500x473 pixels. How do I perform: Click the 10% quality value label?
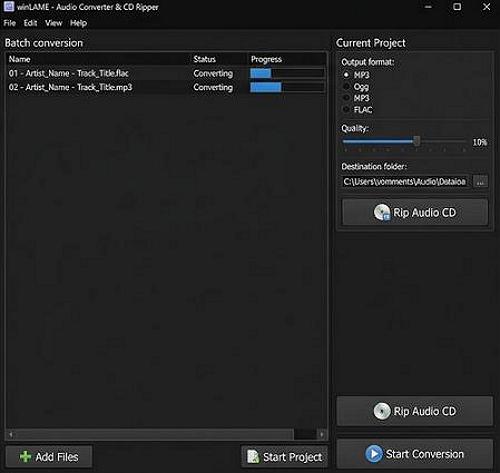(x=480, y=142)
